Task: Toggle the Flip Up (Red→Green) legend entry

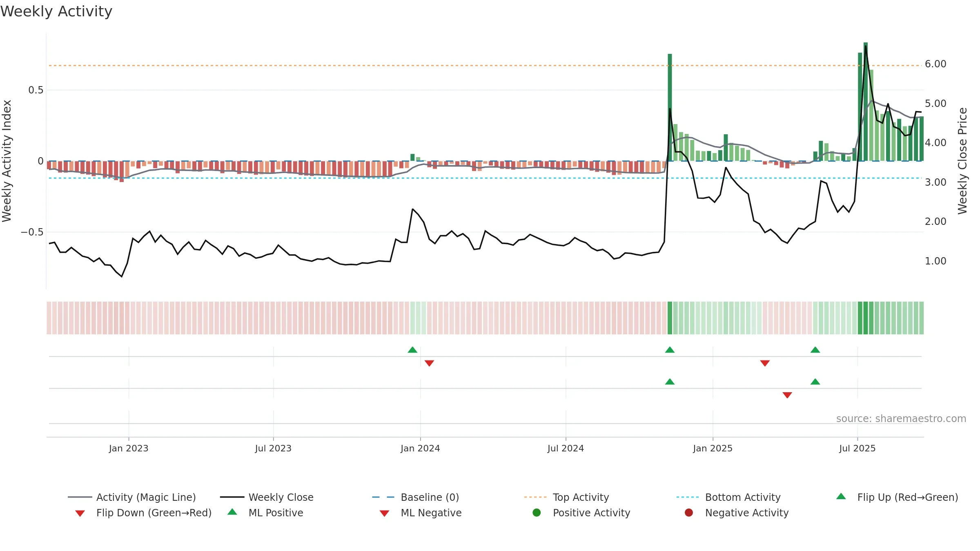Action: [x=897, y=497]
